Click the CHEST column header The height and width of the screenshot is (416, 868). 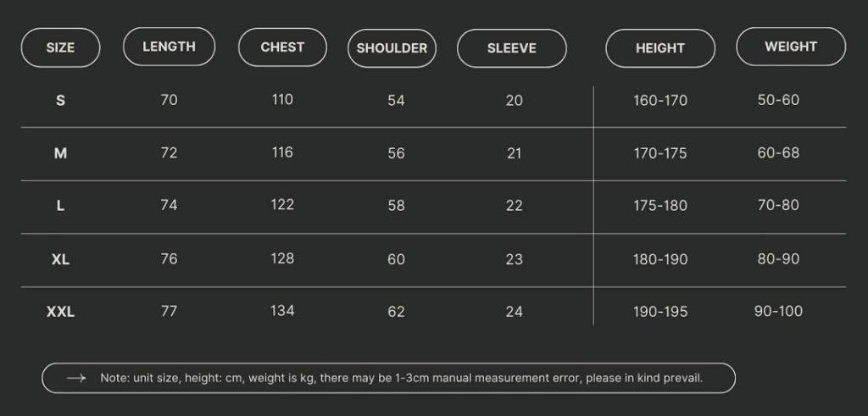tap(282, 47)
